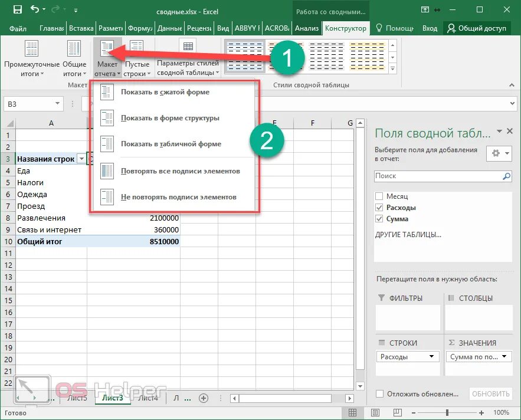Open the Общие итоги grand totals icon
Image resolution: width=521 pixels, height=420 pixels.
tap(74, 48)
